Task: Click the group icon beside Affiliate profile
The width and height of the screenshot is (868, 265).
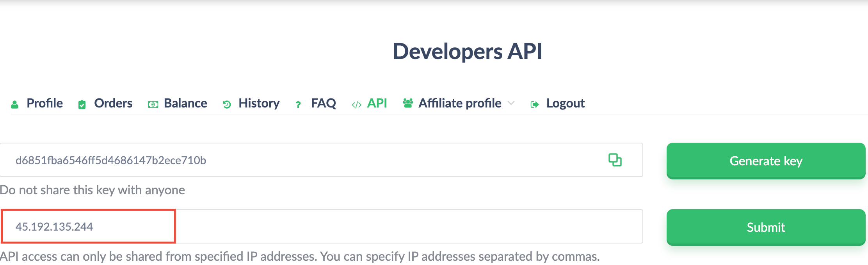Action: 408,103
